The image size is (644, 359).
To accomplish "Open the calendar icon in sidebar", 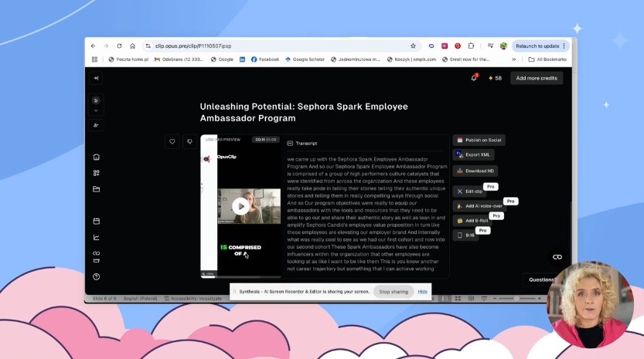I will pyautogui.click(x=96, y=221).
